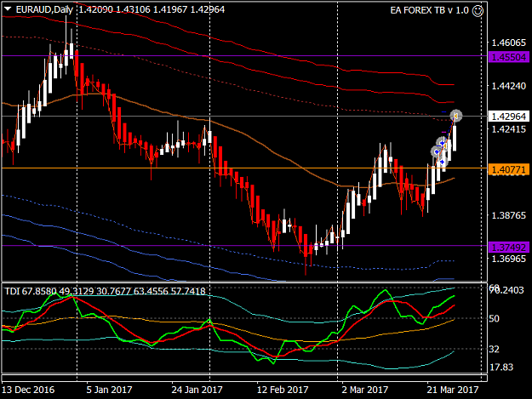Viewport: 532px width, 399px height.
Task: Click the 13 Dec 2016 date label
Action: point(28,390)
